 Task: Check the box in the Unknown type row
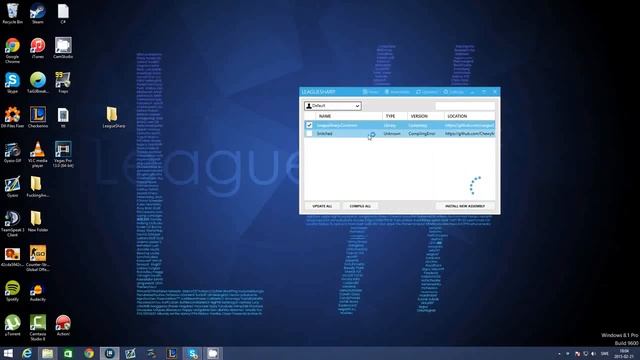coord(309,133)
